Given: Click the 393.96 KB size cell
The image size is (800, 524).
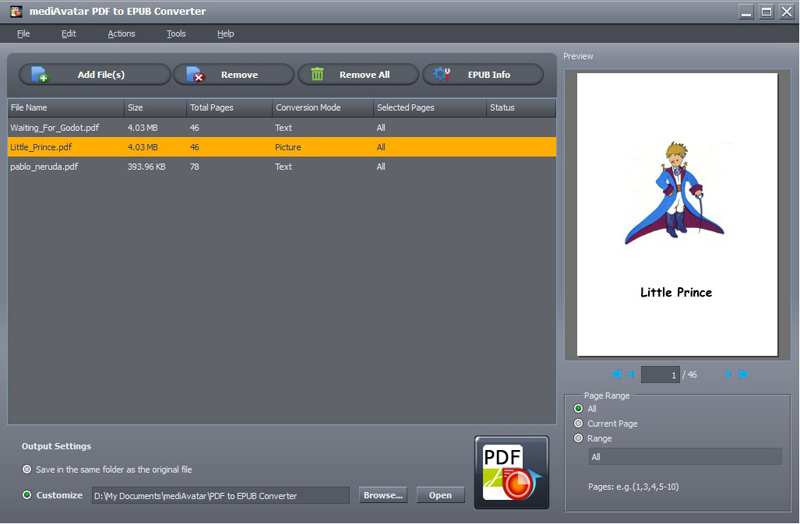Looking at the screenshot, I should click(146, 166).
